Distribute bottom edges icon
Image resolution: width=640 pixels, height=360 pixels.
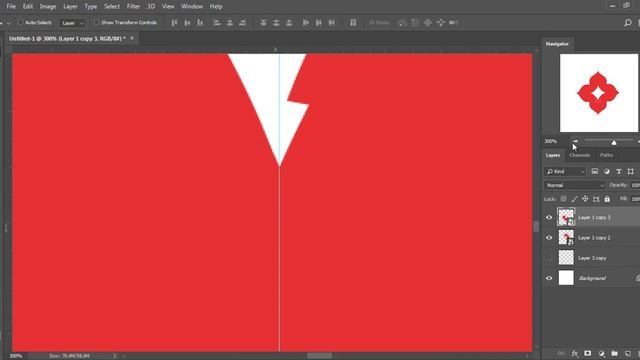click(289, 23)
